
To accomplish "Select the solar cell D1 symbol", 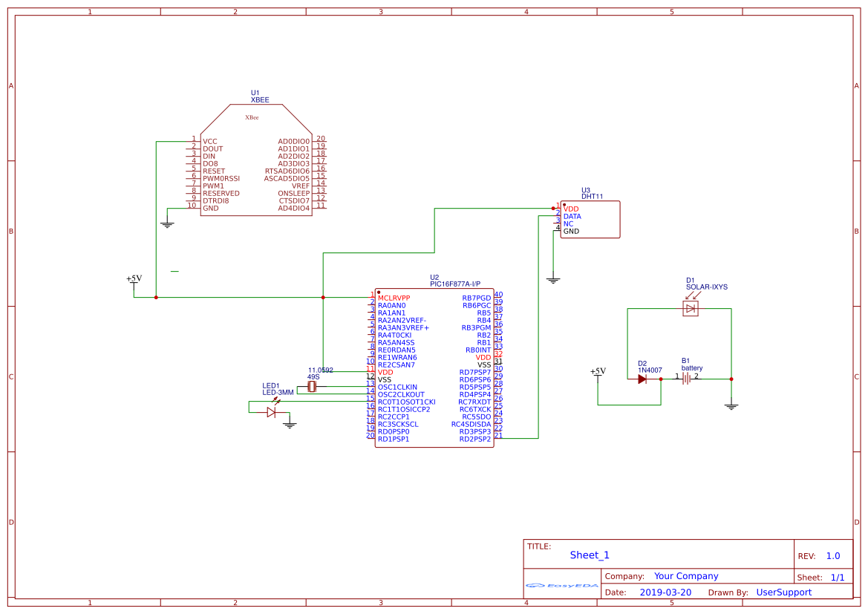I will tap(691, 308).
